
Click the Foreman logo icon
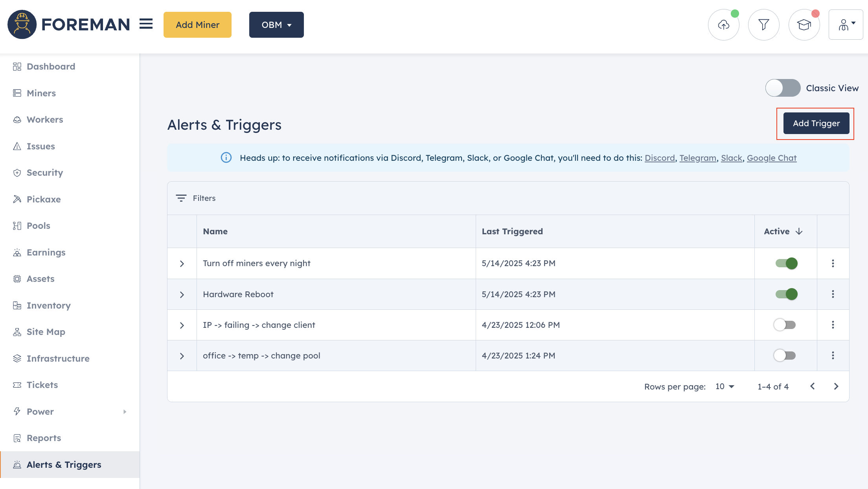(x=22, y=24)
